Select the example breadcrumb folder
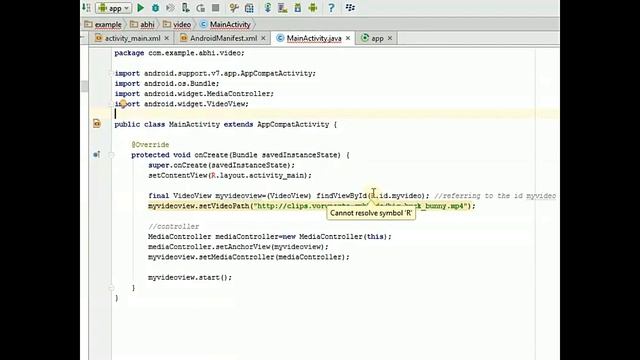The height and width of the screenshot is (360, 640). [x=103, y=24]
